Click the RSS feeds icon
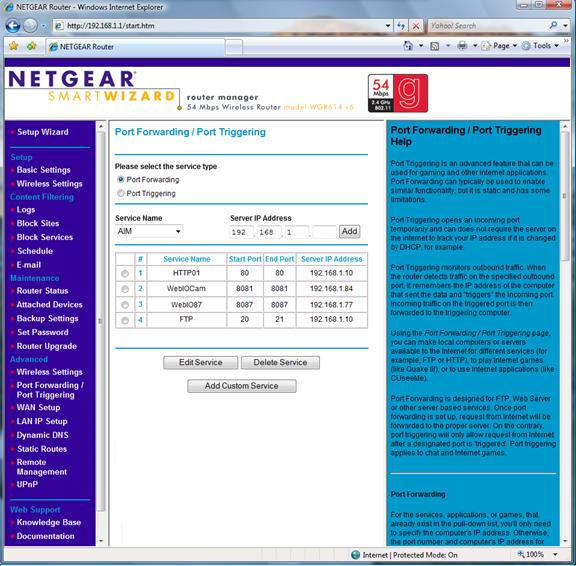The height and width of the screenshot is (566, 576). tap(435, 46)
